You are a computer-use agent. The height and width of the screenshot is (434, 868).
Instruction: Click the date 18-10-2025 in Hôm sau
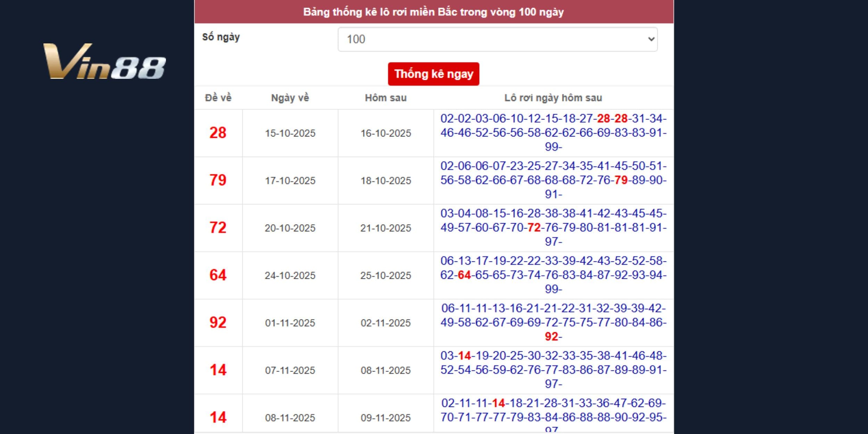(385, 181)
